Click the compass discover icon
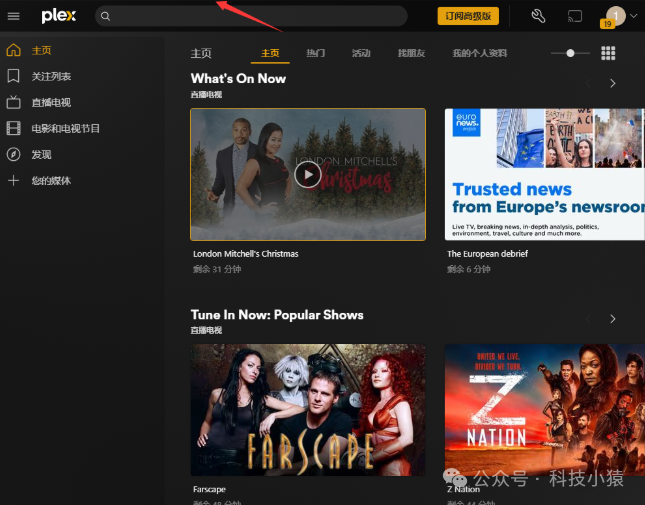 pyautogui.click(x=14, y=154)
